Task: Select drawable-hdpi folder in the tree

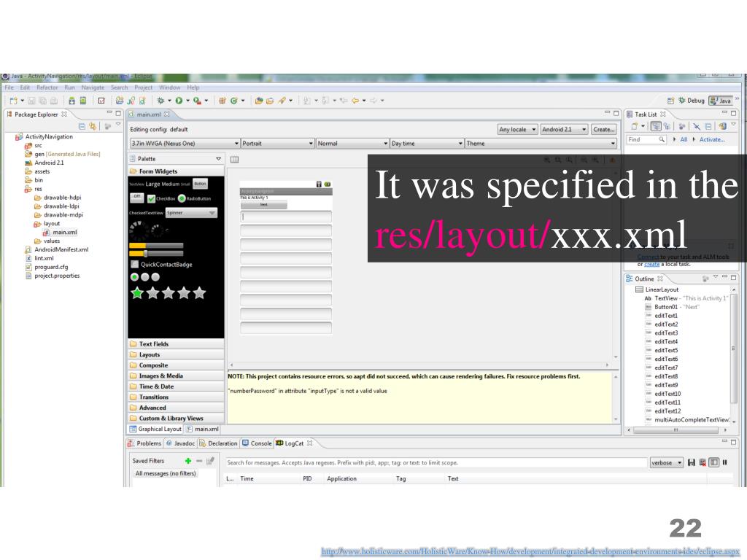Action: tap(58, 197)
